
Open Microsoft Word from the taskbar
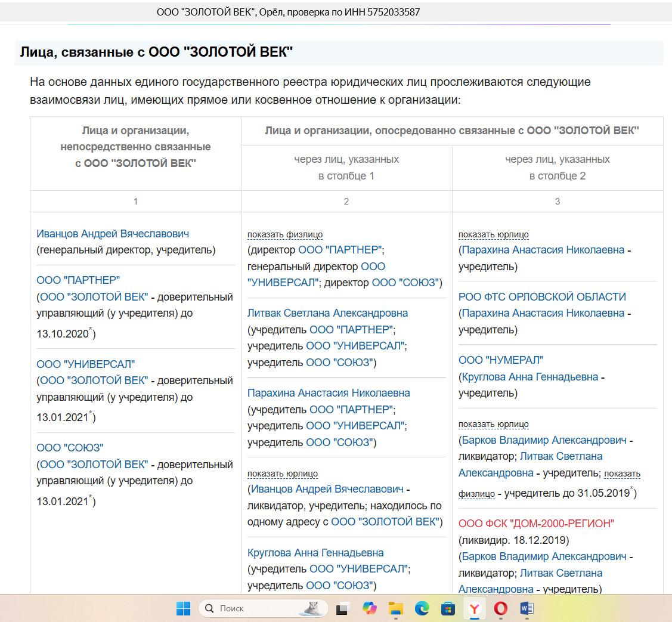527,608
